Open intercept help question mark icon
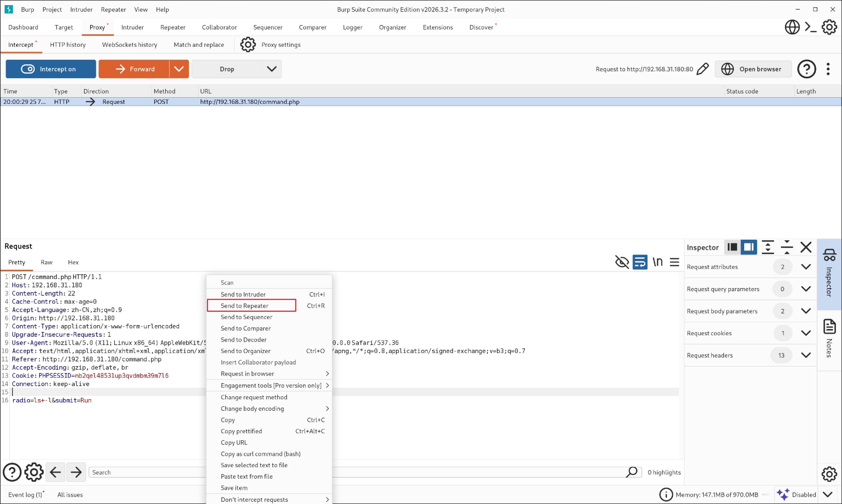 pyautogui.click(x=807, y=69)
